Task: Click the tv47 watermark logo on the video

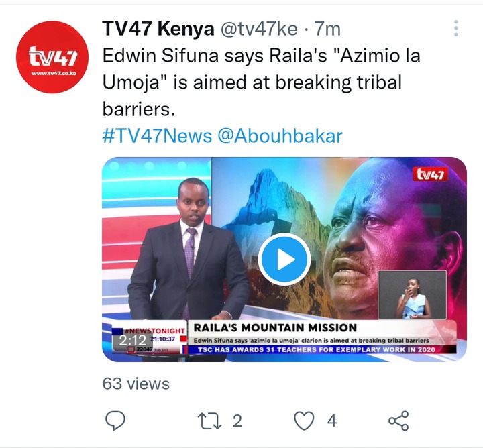Action: [x=430, y=174]
